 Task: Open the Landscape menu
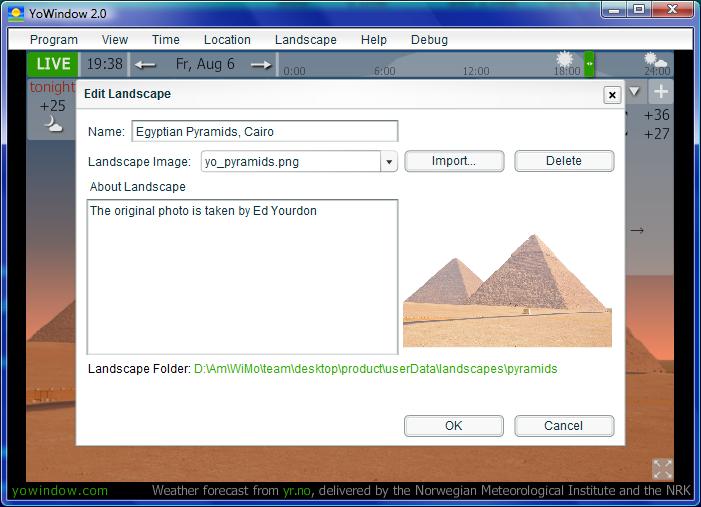pyautogui.click(x=305, y=40)
